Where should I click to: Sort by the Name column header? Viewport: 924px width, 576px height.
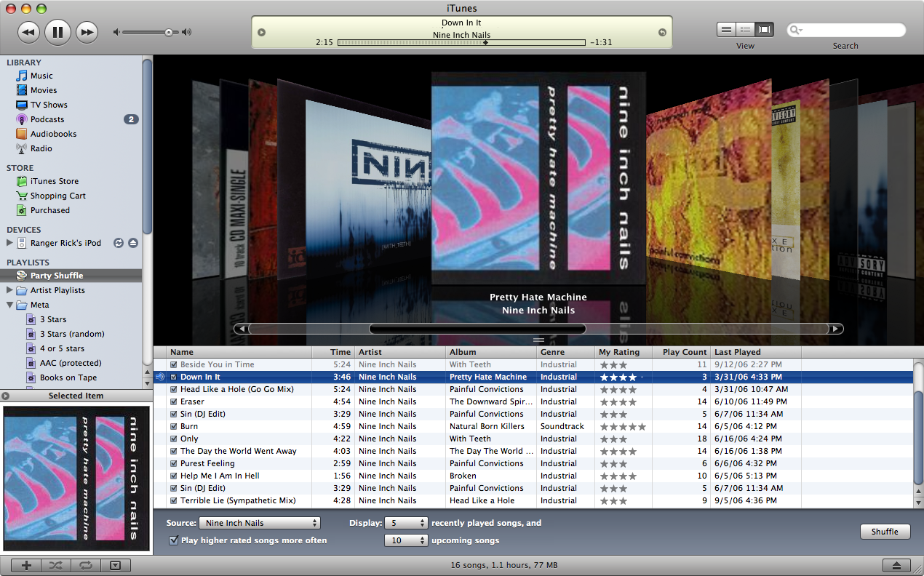239,352
